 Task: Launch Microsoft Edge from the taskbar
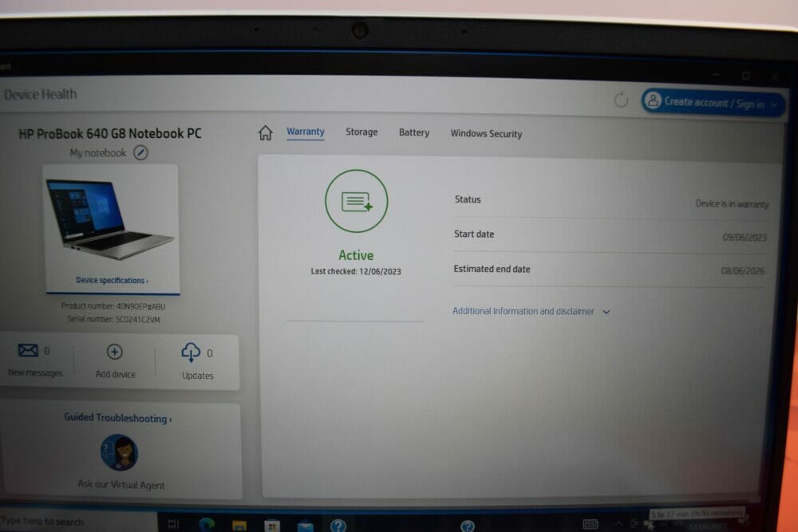(x=207, y=524)
